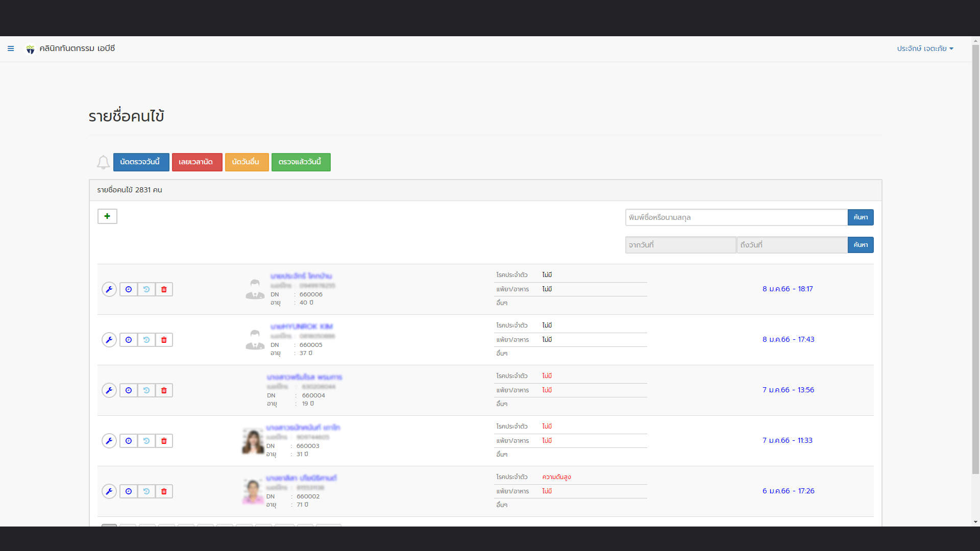
Task: Click the green plus add patient button
Action: [x=107, y=216]
